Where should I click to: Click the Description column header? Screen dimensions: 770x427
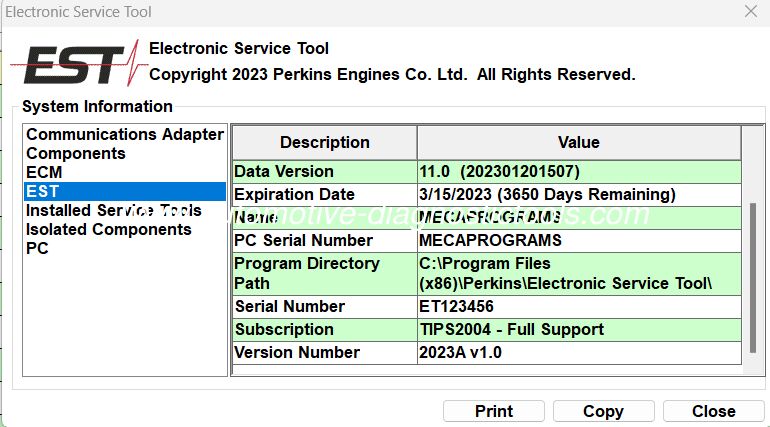point(324,142)
